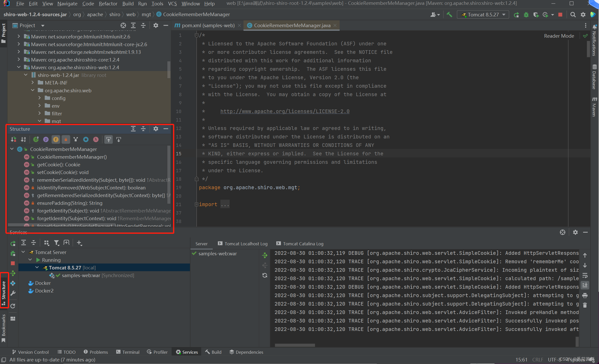Hide the Structure panel
Image resolution: width=599 pixels, height=364 pixels.
click(166, 129)
